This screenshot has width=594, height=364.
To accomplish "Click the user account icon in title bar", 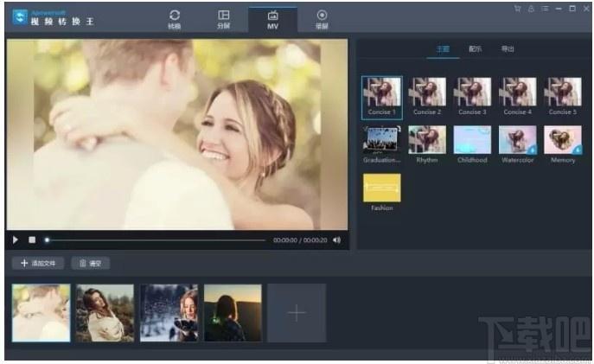I will point(531,9).
